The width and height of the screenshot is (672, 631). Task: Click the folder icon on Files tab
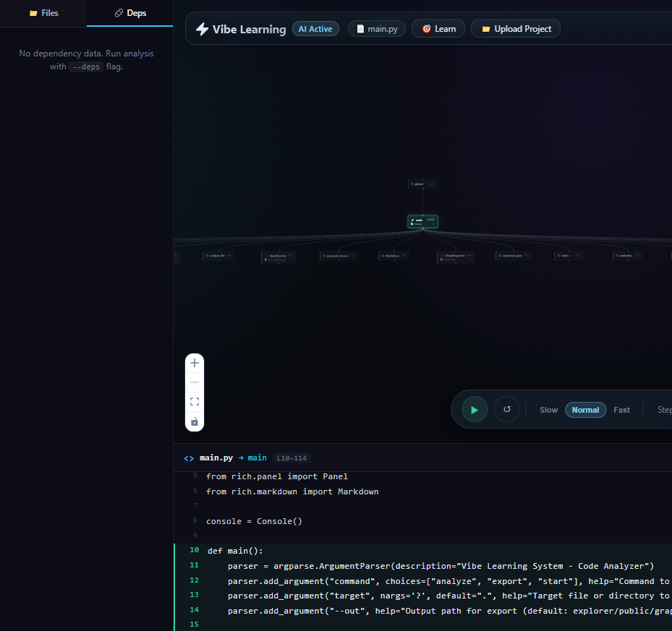point(33,13)
